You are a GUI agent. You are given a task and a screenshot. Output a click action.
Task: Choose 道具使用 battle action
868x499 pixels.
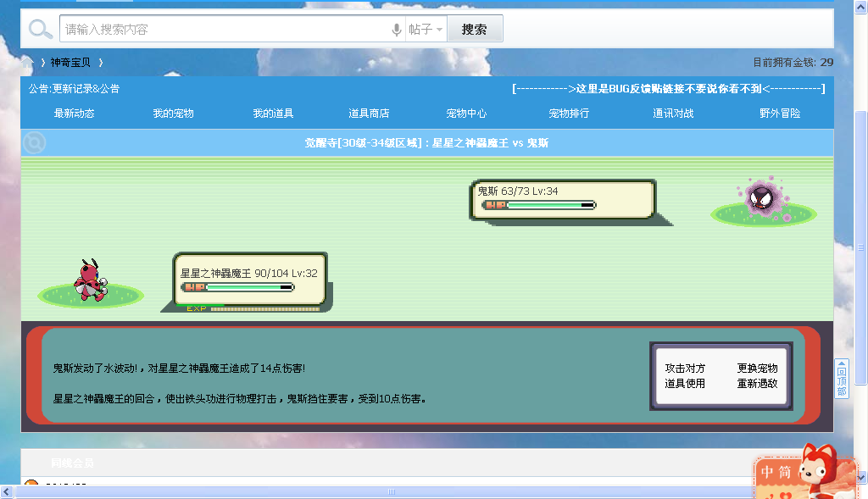(685, 384)
